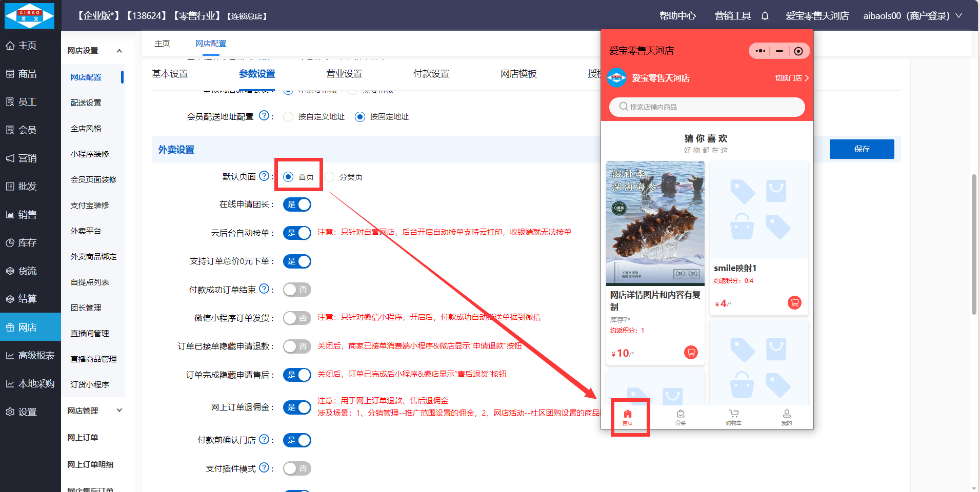Viewport: 980px width, 492px height.
Task: Open 高级报表 in left sidebar
Action: click(x=30, y=356)
